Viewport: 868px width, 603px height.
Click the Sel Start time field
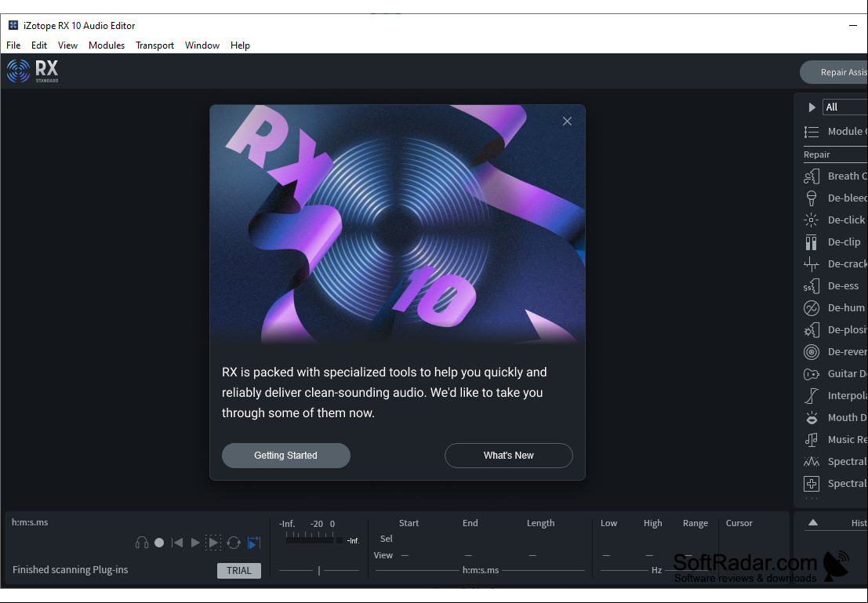[409, 538]
